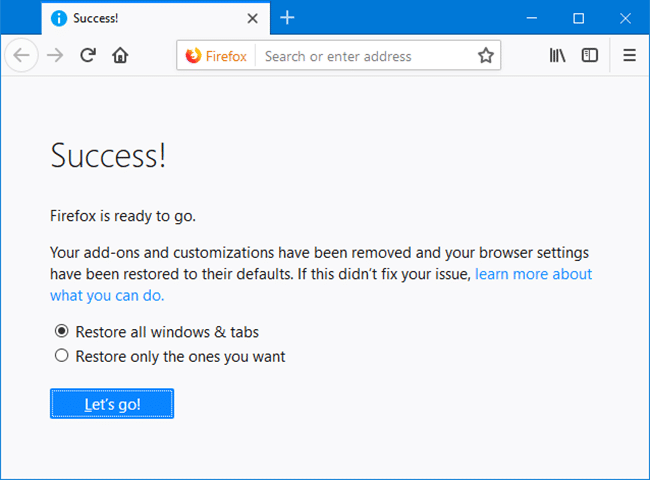Maximize the Firefox window
Viewport: 650px width, 480px height.
pyautogui.click(x=578, y=18)
